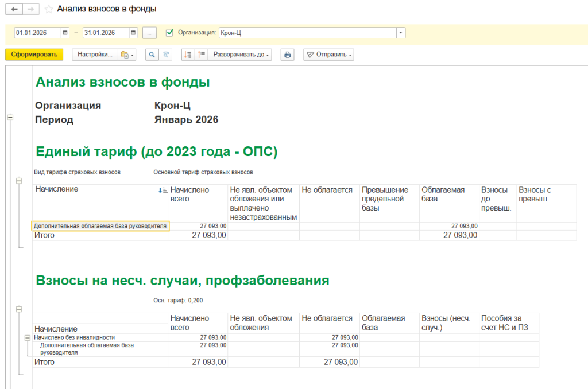Image resolution: width=588 pixels, height=389 pixels.
Task: Click the period selection ellipsis button
Action: 149,33
